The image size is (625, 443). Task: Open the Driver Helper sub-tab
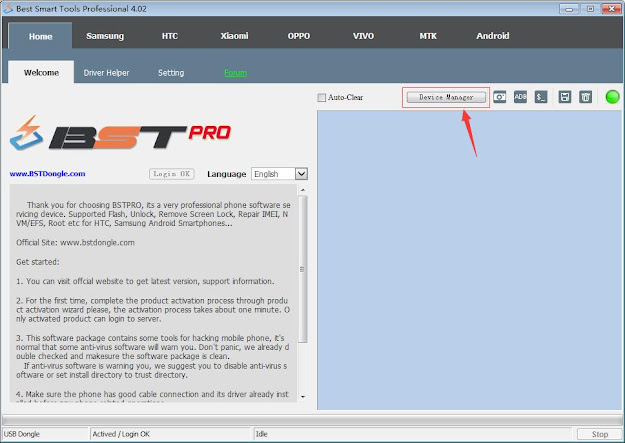106,73
